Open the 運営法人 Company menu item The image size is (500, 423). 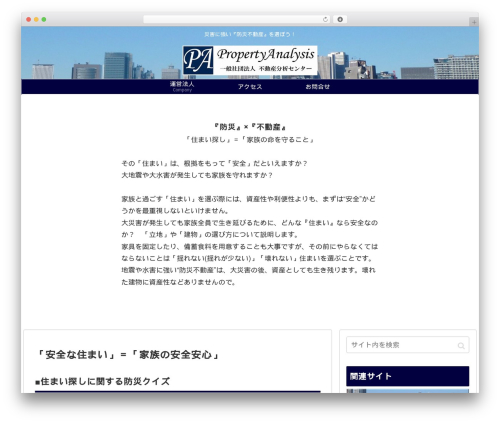coord(182,86)
